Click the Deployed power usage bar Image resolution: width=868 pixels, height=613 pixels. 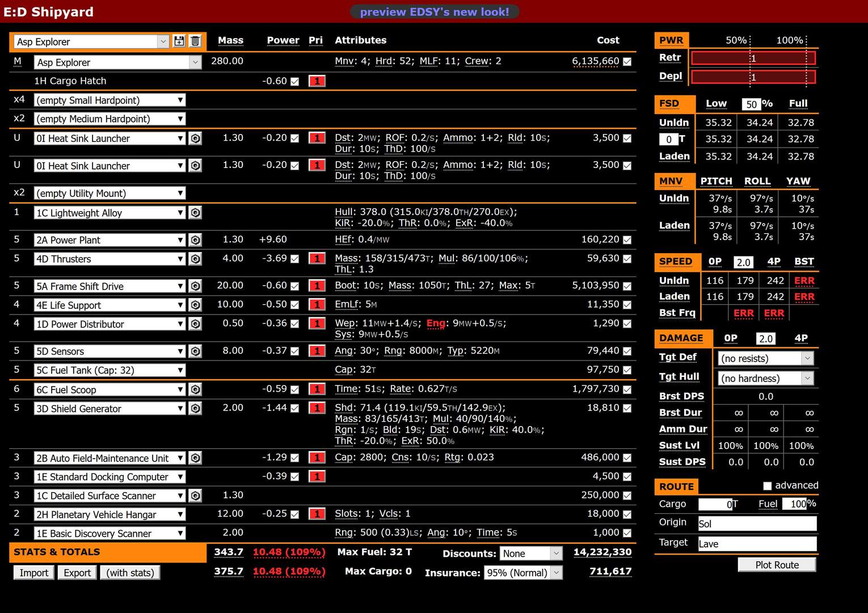[x=753, y=77]
